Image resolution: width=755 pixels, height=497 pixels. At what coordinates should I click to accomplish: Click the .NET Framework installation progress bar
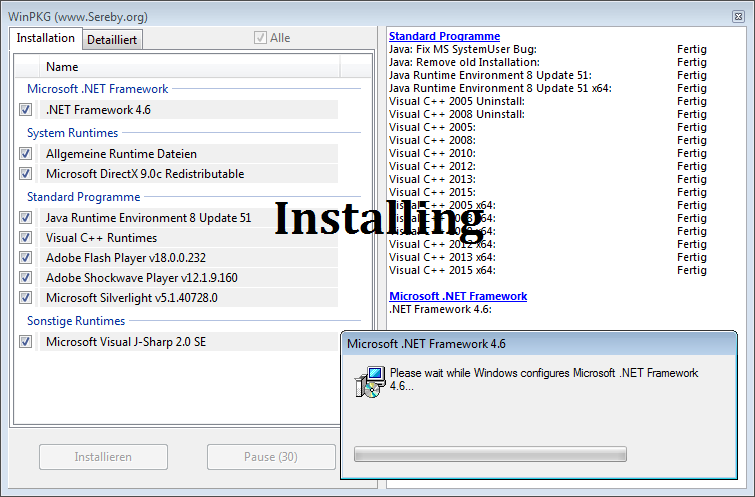click(490, 454)
